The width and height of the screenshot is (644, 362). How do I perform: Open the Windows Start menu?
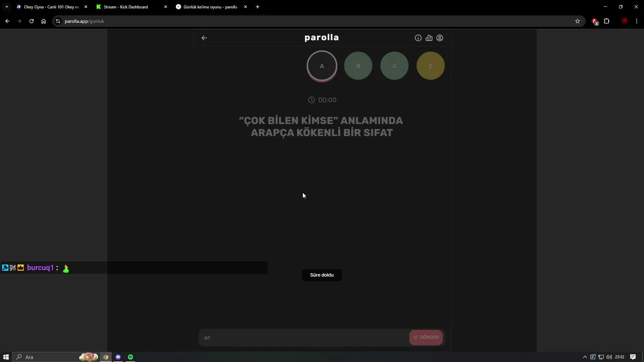[7, 357]
